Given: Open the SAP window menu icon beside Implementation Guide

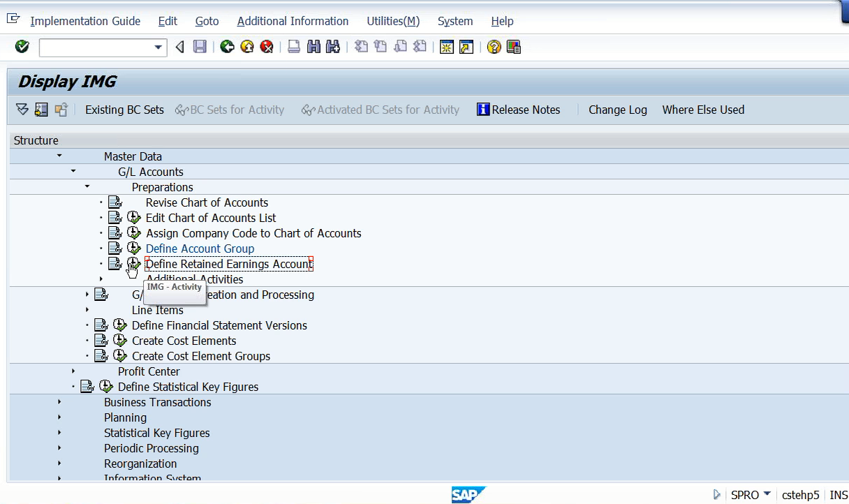Looking at the screenshot, I should point(13,19).
